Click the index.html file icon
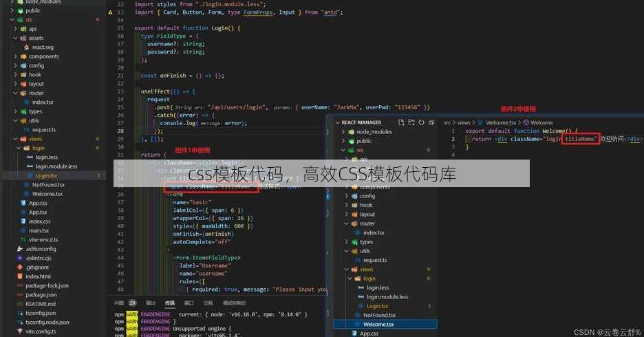Image resolution: width=644 pixels, height=337 pixels. [20, 276]
